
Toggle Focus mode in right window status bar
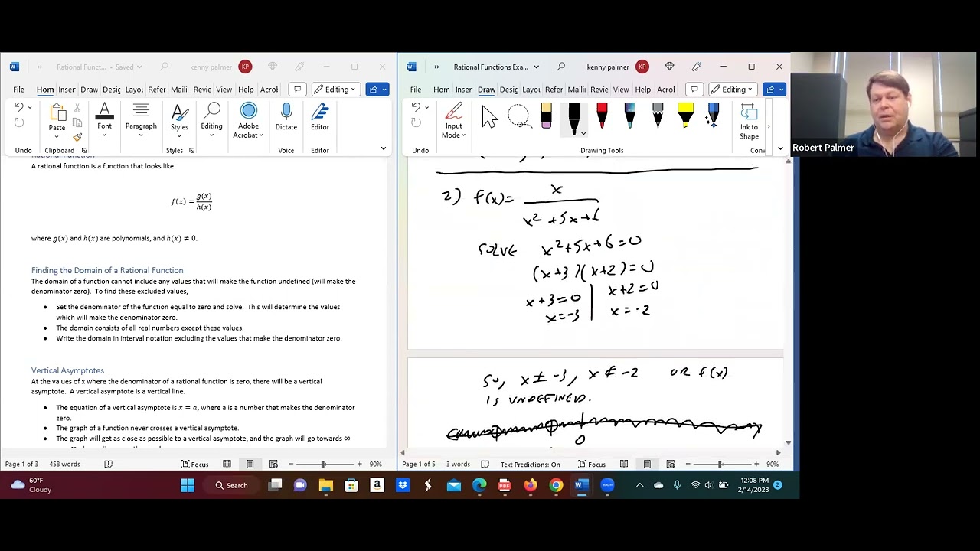(x=592, y=464)
